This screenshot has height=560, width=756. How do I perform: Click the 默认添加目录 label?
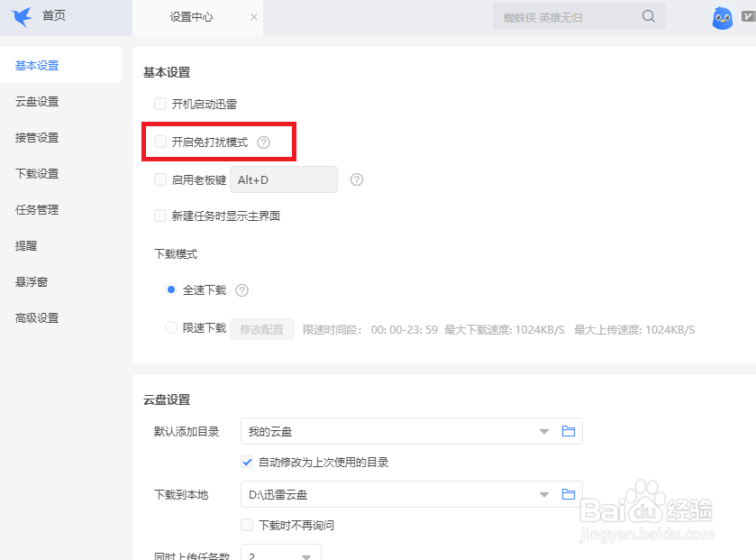pyautogui.click(x=187, y=432)
